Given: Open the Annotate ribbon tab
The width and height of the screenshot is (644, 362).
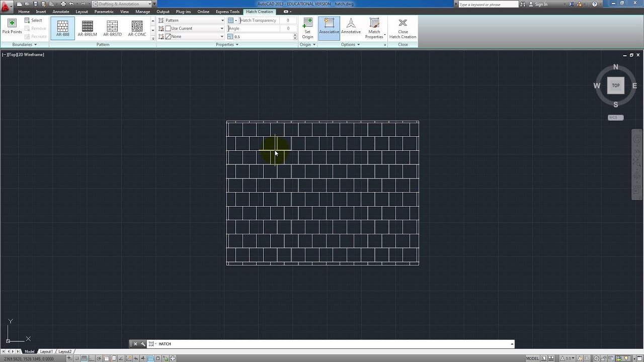Looking at the screenshot, I should 61,12.
